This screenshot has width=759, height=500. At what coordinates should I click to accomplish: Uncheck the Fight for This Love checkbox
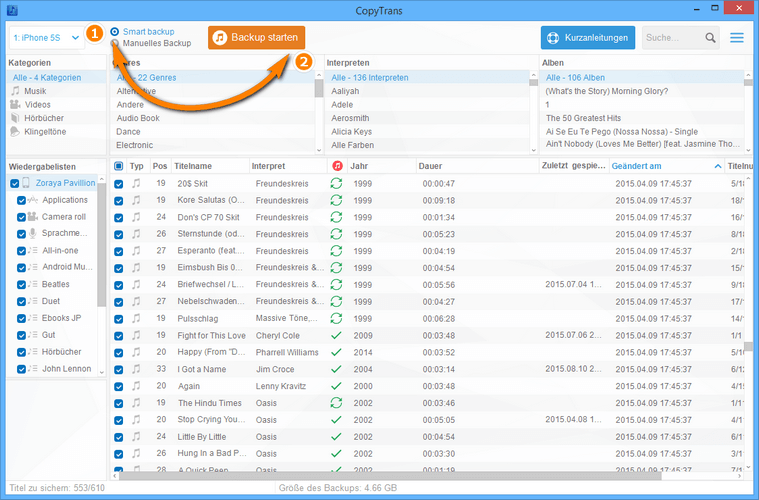[x=119, y=336]
